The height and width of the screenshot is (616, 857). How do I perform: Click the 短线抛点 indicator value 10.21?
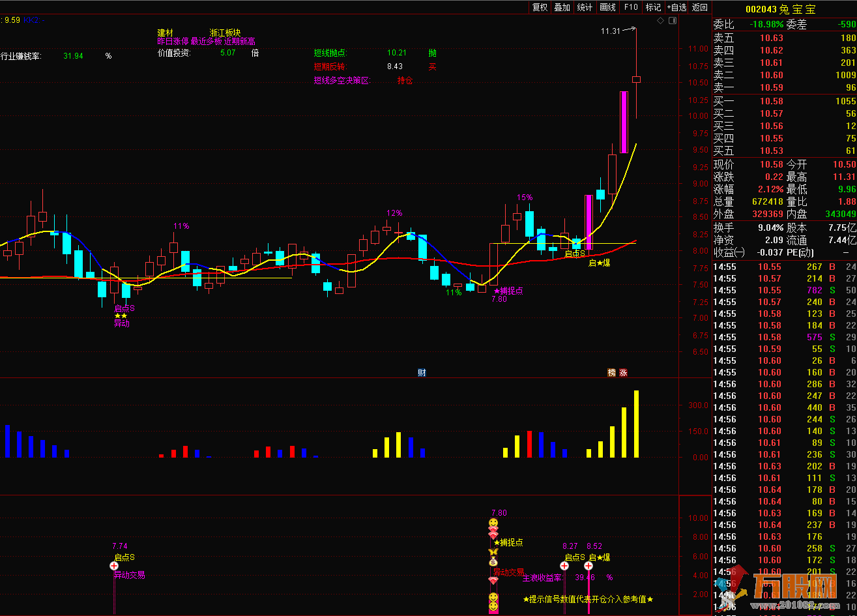coord(396,53)
